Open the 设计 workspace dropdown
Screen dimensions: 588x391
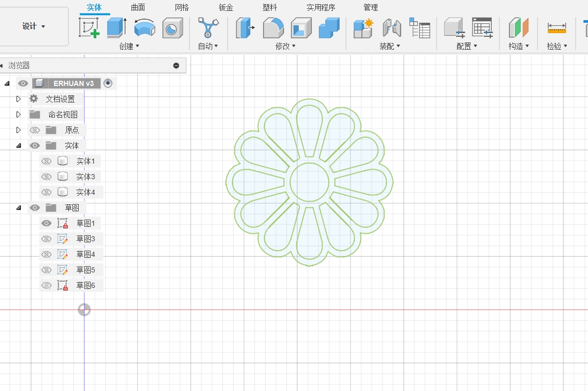(x=33, y=26)
